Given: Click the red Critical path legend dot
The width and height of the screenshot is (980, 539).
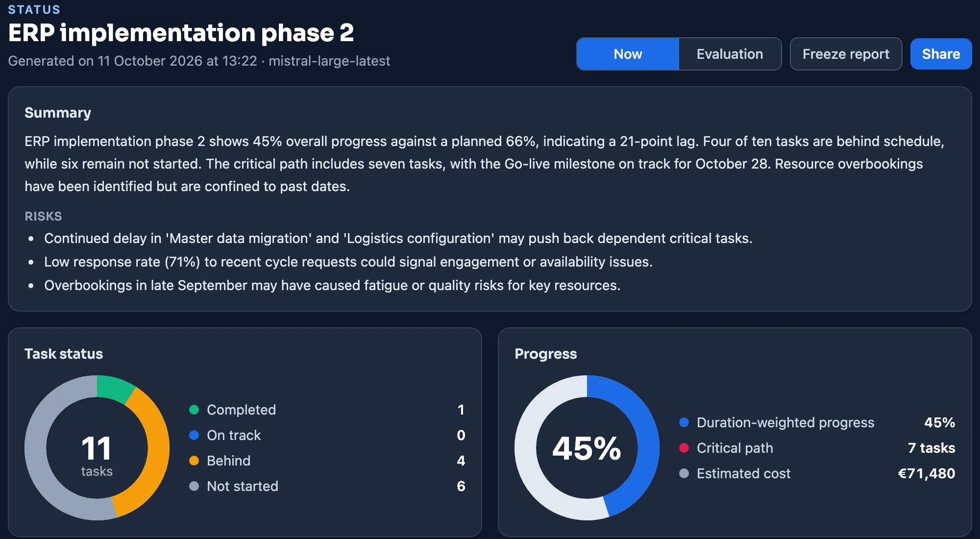Looking at the screenshot, I should (684, 448).
